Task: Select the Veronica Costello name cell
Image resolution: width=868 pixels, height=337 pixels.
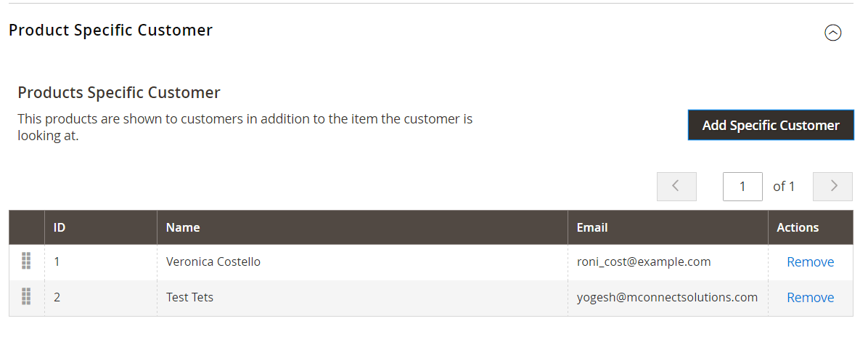Action: point(213,261)
